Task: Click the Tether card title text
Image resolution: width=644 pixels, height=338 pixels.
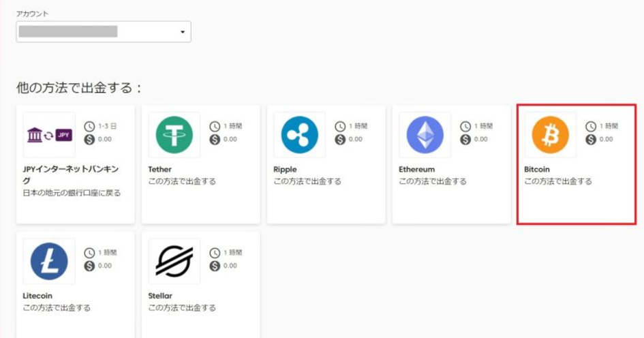Action: click(x=160, y=169)
